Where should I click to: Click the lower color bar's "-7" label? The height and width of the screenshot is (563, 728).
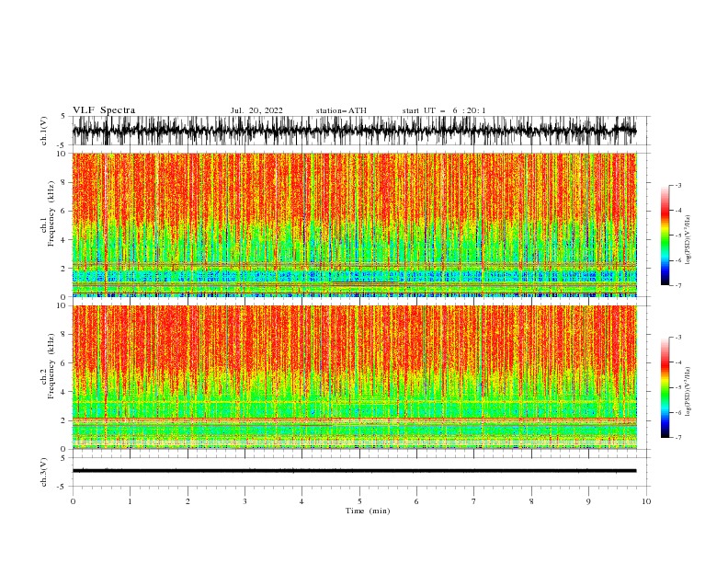pyautogui.click(x=677, y=438)
